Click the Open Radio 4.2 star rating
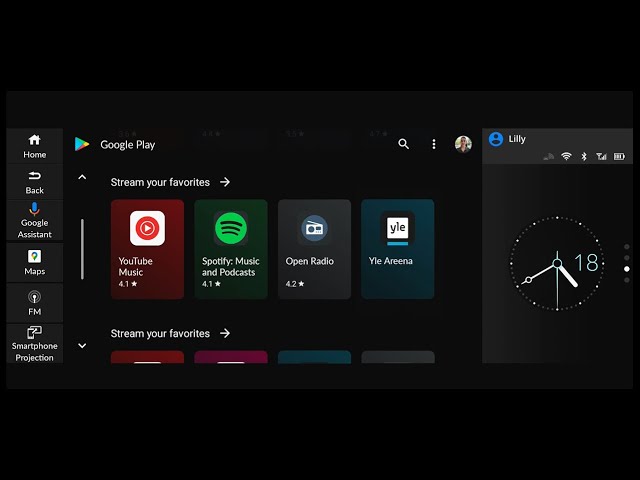The width and height of the screenshot is (640, 480). click(295, 284)
